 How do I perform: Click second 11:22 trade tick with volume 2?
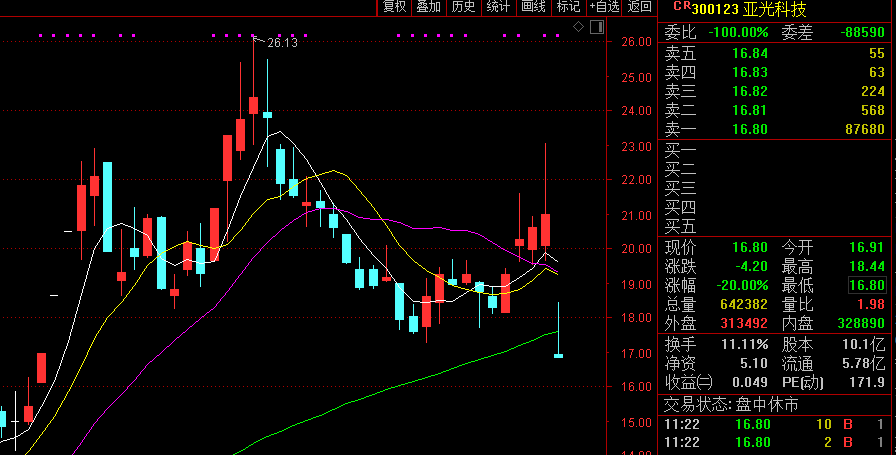tap(775, 442)
